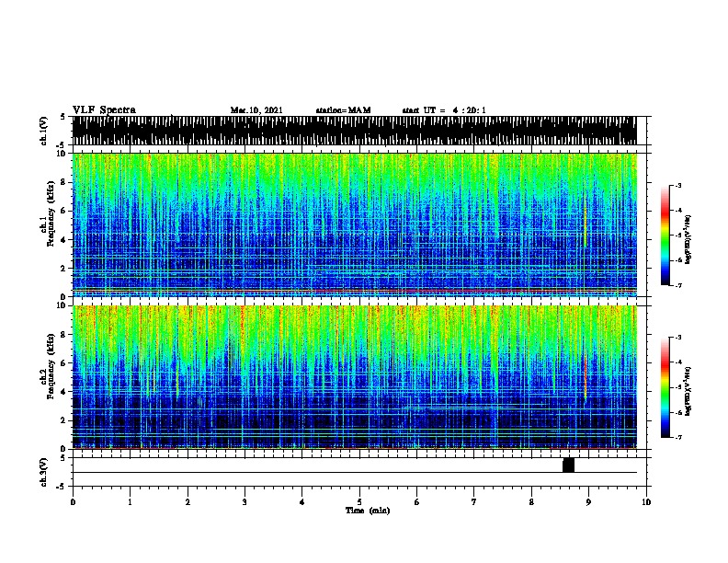Screen dimensions: 728x563
Task: Click the "station=MAM" header label
Action: [x=343, y=110]
